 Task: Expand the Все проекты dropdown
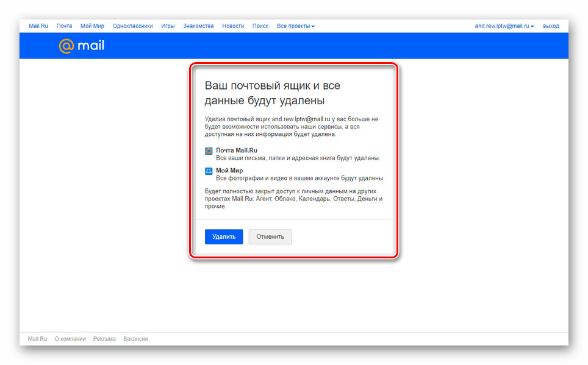click(296, 26)
